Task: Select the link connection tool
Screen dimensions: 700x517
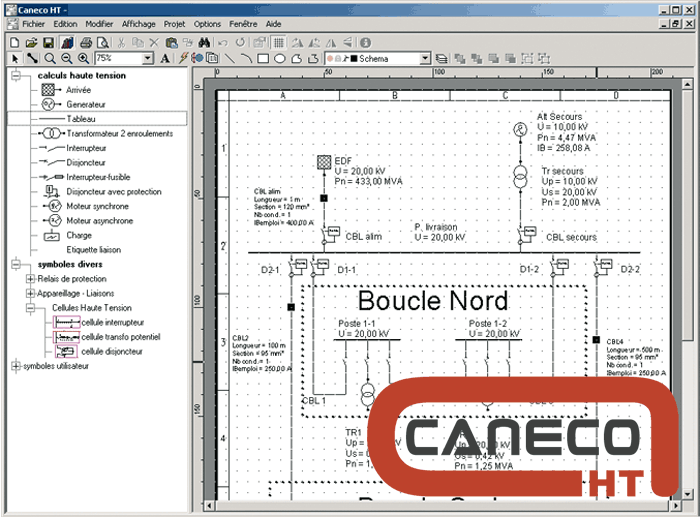Action: [32, 58]
